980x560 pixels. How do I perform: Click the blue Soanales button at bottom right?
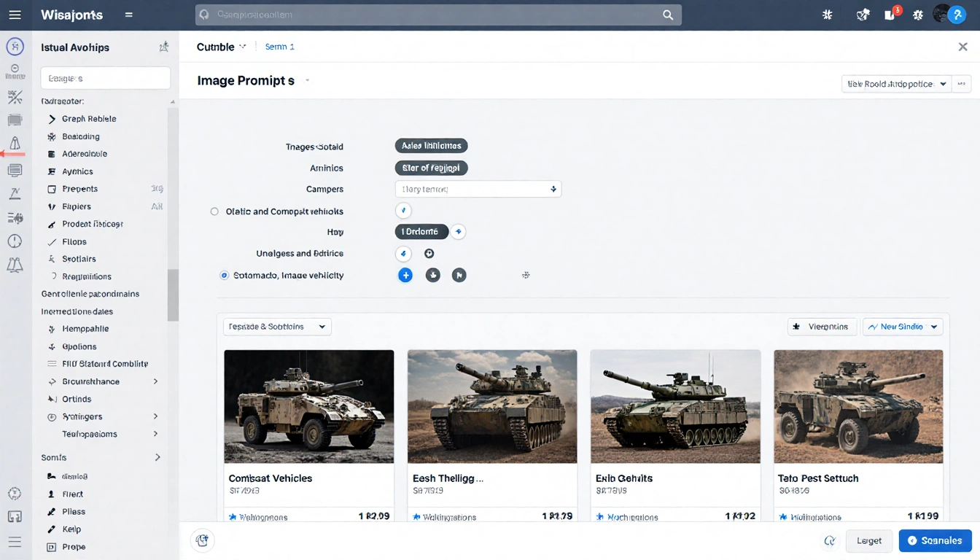tap(935, 540)
